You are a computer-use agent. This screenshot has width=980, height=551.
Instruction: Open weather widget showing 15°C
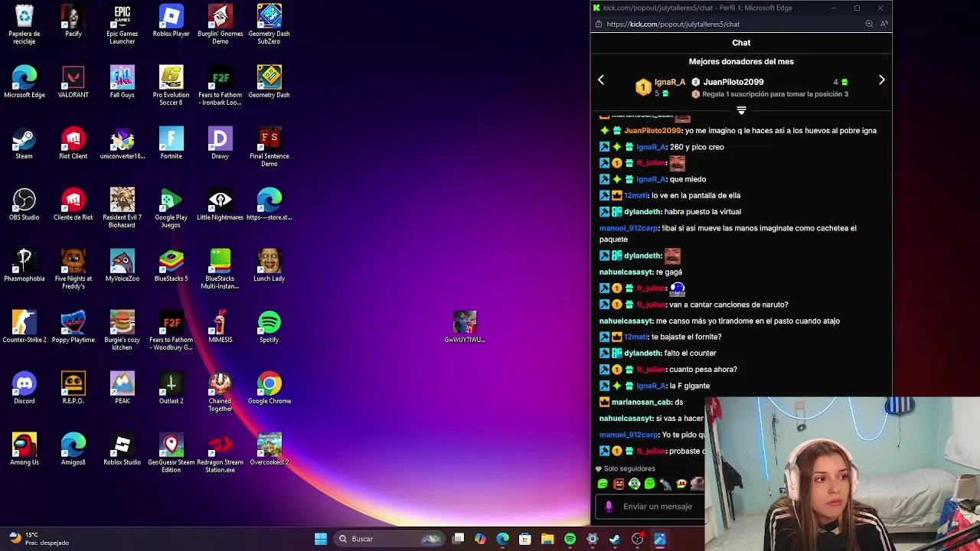pyautogui.click(x=38, y=539)
